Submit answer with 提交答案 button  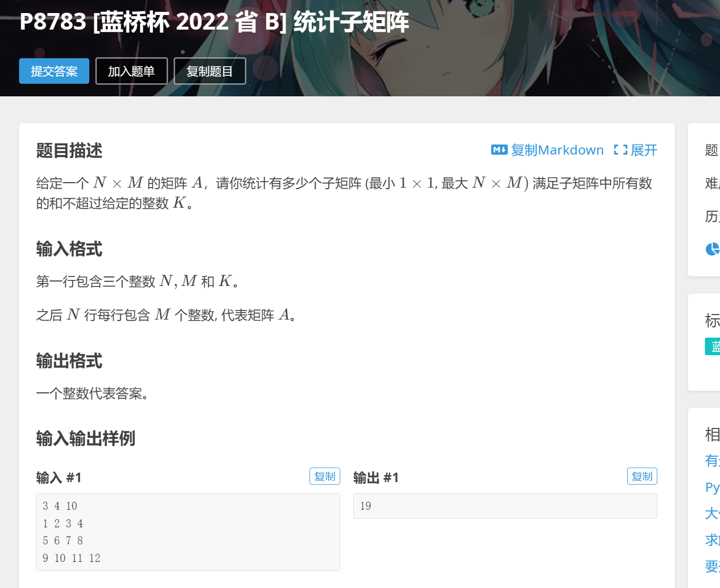pyautogui.click(x=54, y=71)
